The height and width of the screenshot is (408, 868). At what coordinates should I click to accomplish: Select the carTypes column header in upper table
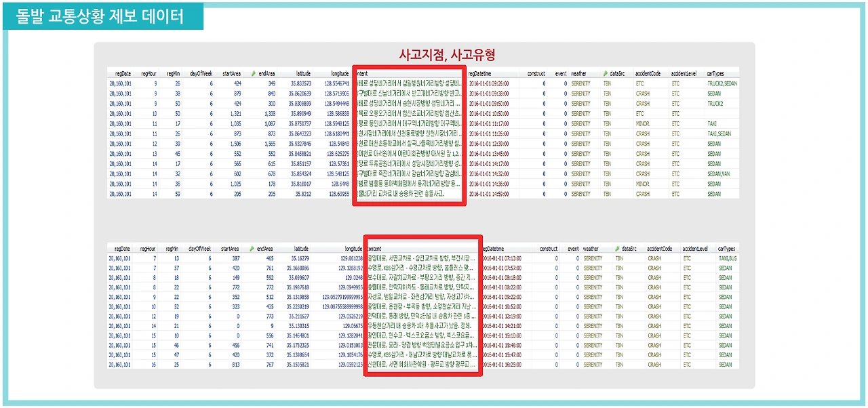coord(715,73)
